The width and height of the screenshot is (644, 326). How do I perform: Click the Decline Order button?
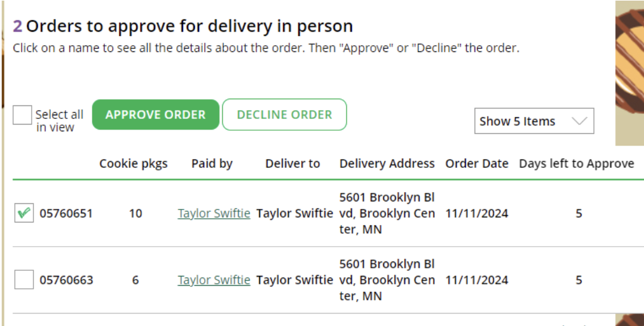tap(284, 115)
